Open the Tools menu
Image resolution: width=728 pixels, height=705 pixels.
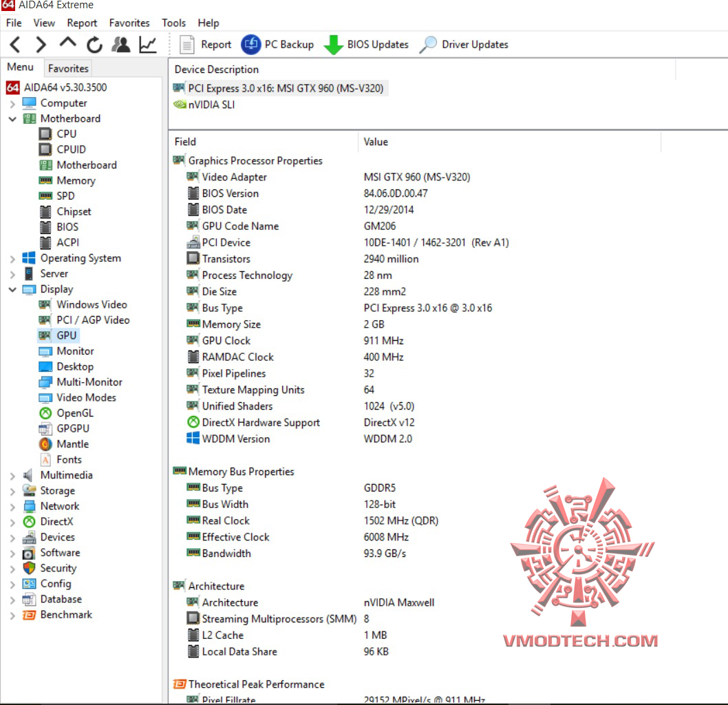click(173, 23)
